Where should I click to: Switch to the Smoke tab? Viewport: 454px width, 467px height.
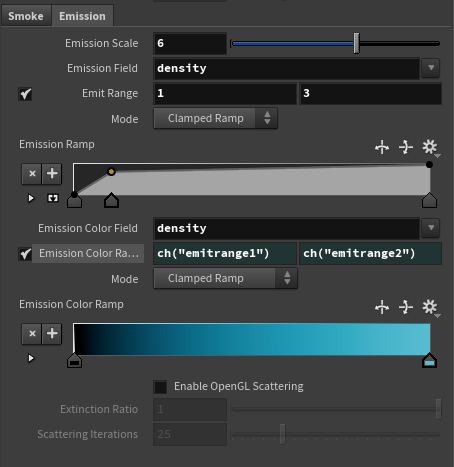(26, 16)
